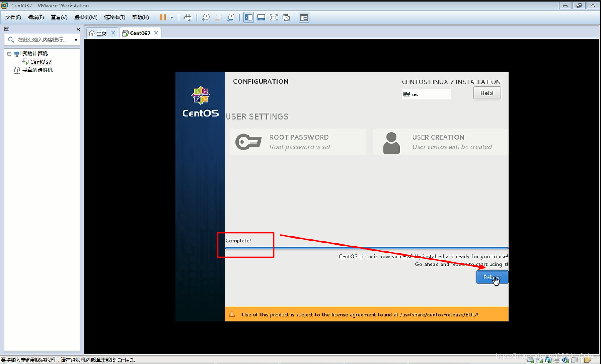
Task: Switch to Unity mode
Action: click(x=286, y=17)
